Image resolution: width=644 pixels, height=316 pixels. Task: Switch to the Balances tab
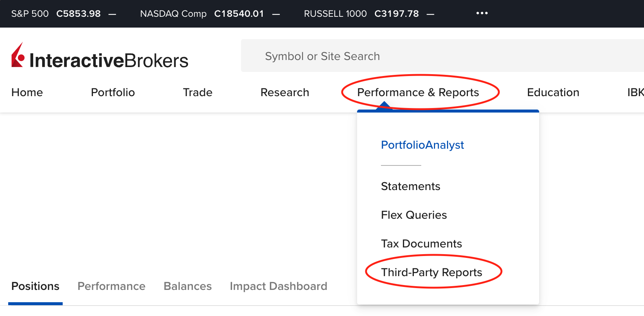[188, 286]
